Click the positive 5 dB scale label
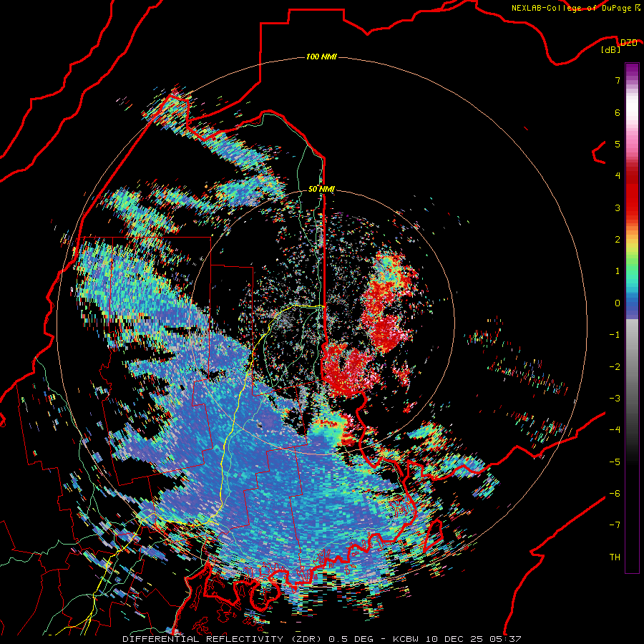 coord(618,144)
